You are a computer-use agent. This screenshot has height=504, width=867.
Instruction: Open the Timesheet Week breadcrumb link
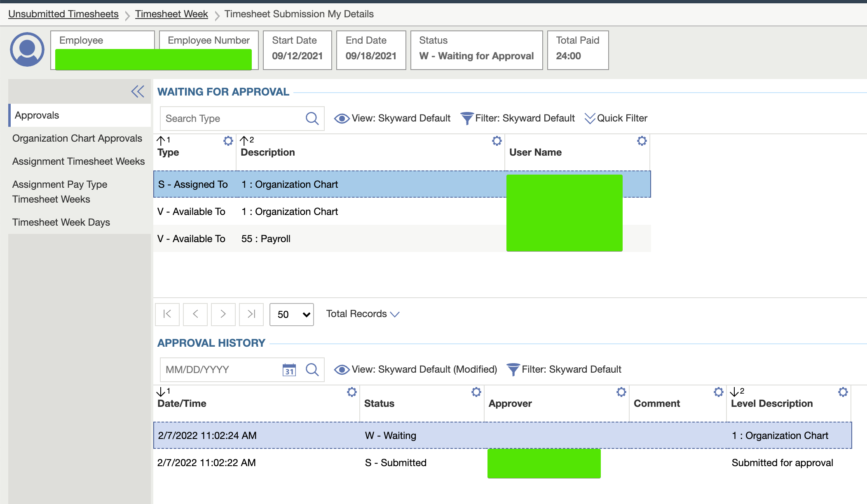click(171, 14)
